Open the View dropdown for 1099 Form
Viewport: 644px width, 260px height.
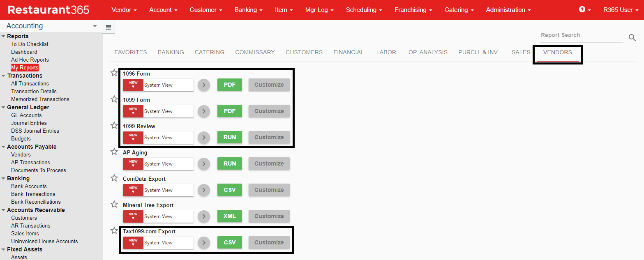pos(133,111)
